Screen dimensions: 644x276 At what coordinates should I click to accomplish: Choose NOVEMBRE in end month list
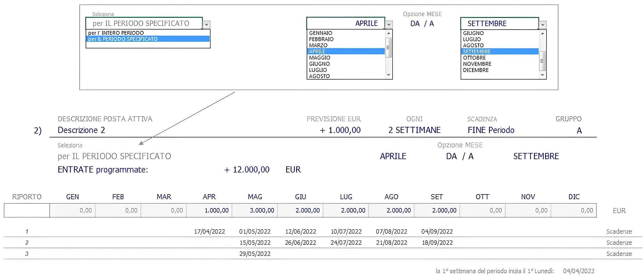click(x=500, y=64)
